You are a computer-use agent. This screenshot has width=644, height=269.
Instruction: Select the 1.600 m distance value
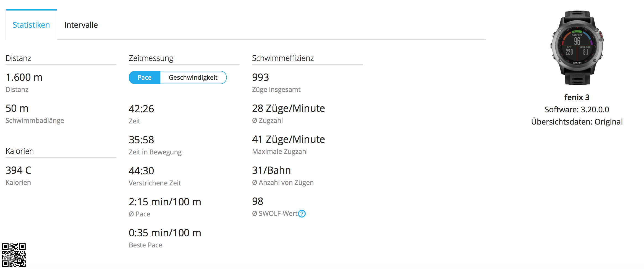click(x=24, y=77)
